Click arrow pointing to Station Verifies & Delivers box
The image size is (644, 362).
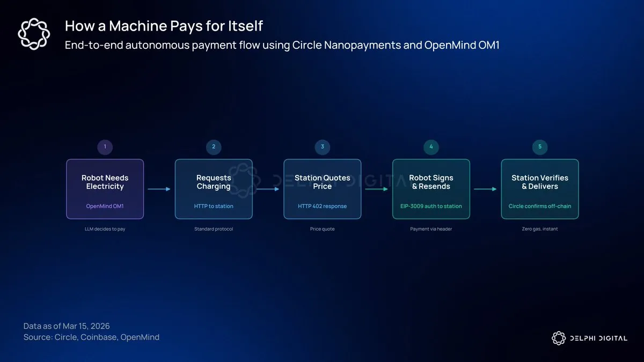tap(485, 189)
